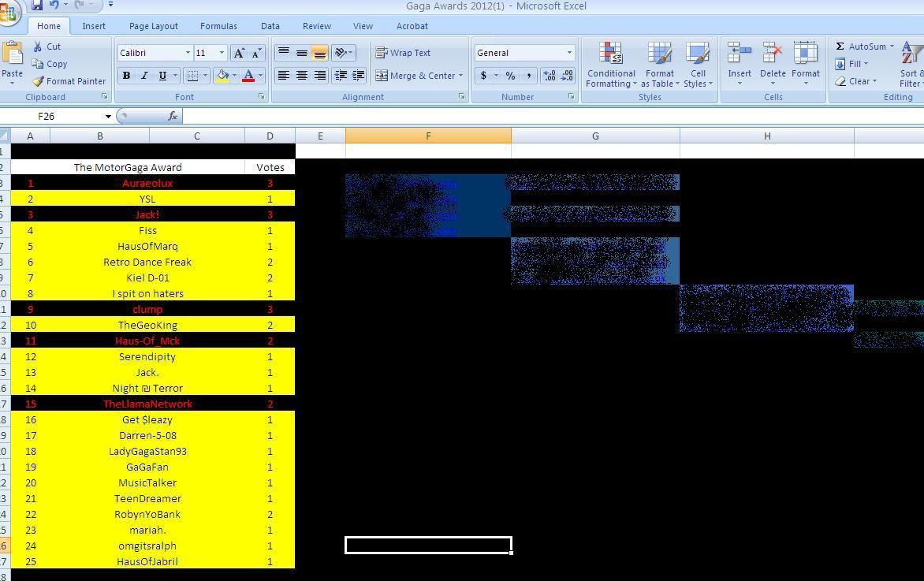This screenshot has height=581, width=924.
Task: Click Grow Font size icon
Action: 239,53
